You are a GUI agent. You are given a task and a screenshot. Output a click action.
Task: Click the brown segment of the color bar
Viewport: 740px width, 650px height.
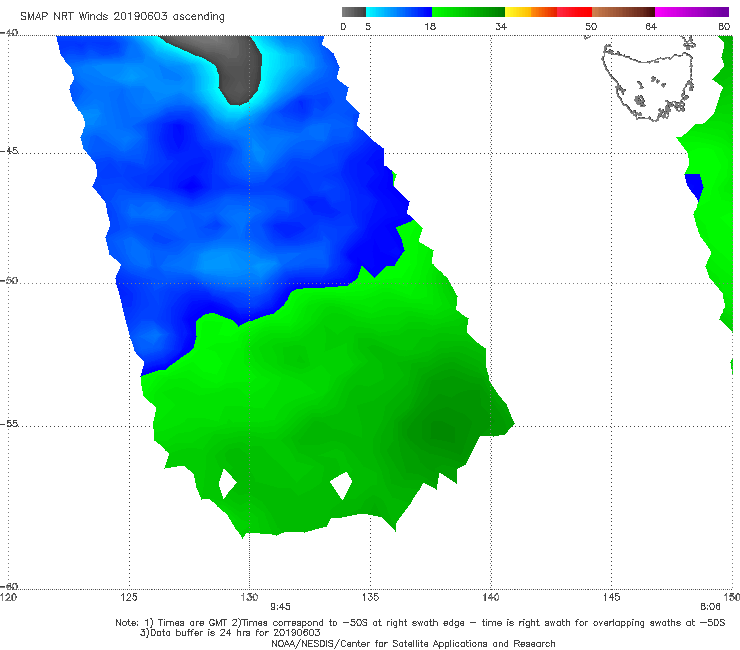pyautogui.click(x=623, y=12)
